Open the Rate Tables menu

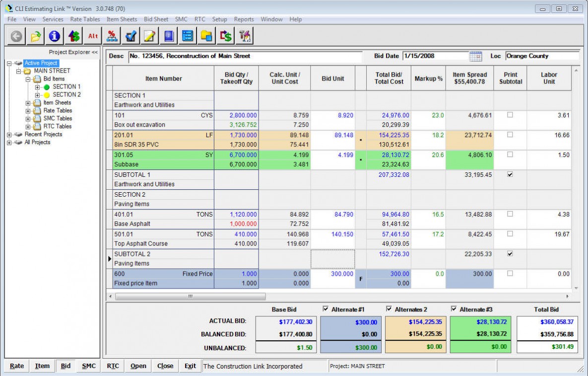[x=85, y=19]
